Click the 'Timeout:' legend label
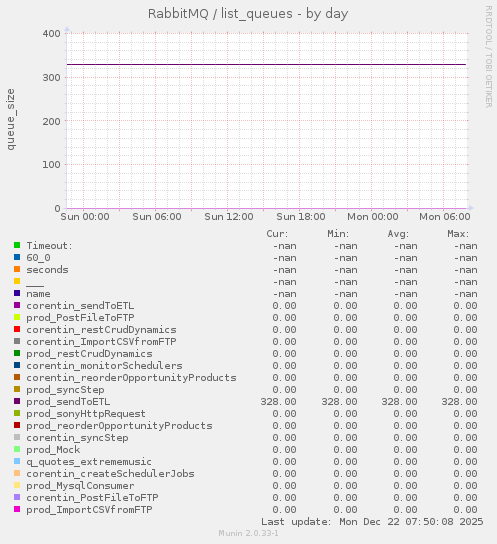This screenshot has height=544, width=497. coord(50,246)
